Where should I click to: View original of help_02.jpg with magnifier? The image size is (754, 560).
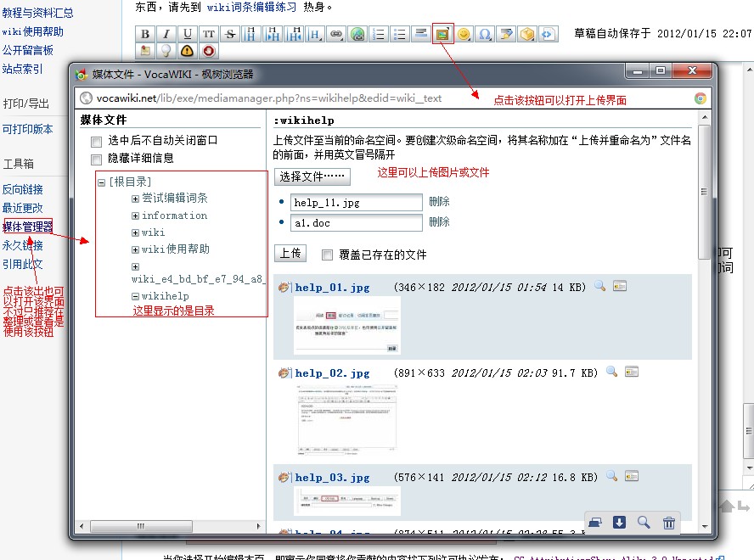click(611, 372)
